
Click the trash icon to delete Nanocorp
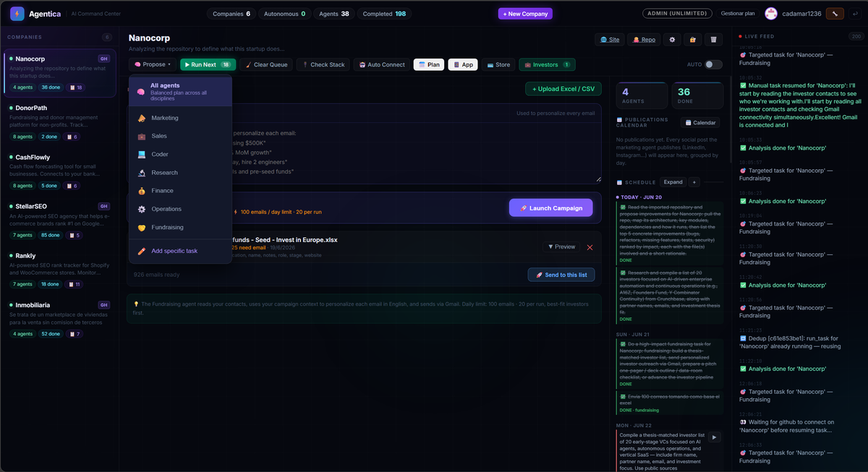(x=714, y=40)
